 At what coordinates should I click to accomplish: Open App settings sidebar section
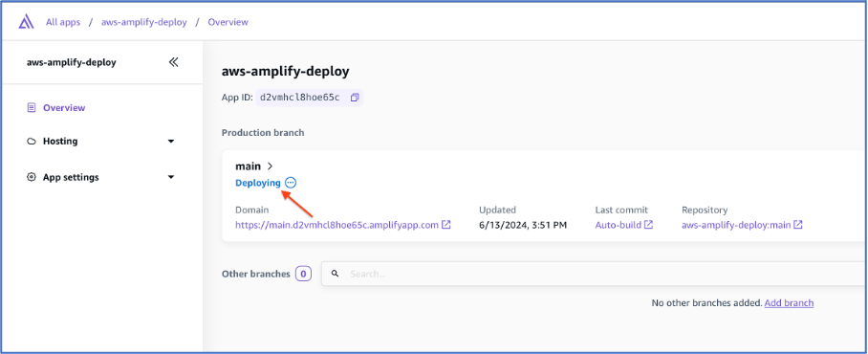click(x=71, y=177)
